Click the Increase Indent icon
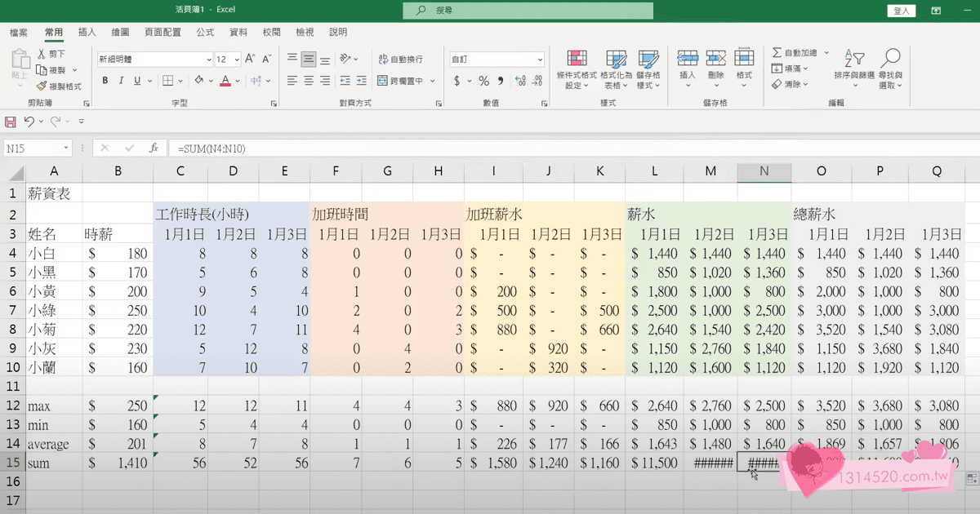This screenshot has width=980, height=514. [x=362, y=81]
